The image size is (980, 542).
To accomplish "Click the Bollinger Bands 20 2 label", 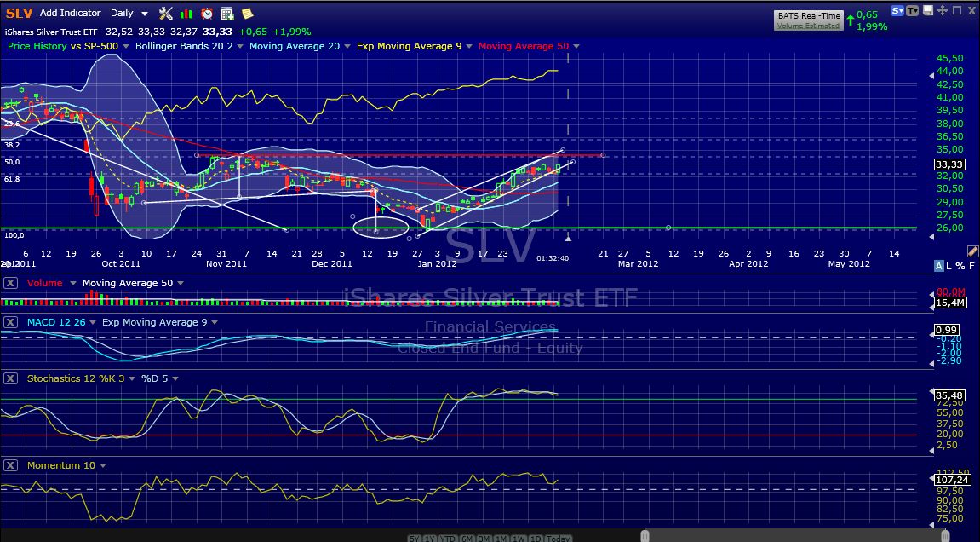I will click(184, 46).
